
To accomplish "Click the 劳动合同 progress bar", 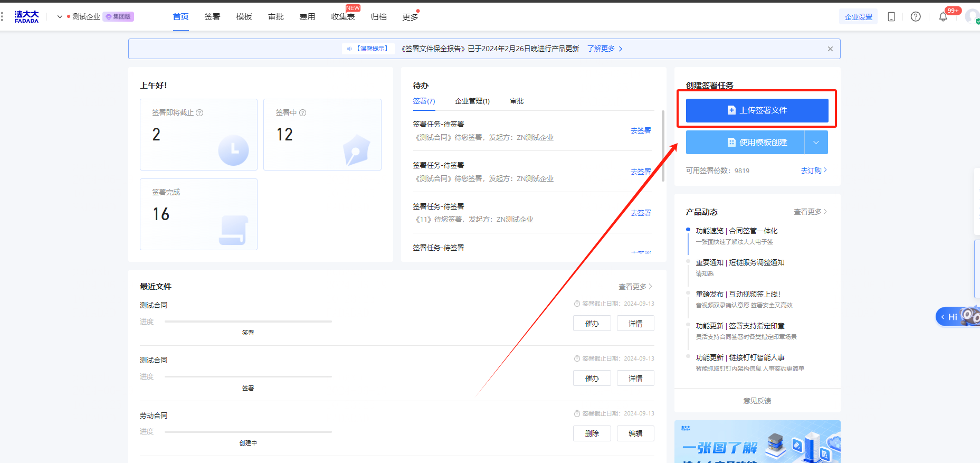I will tap(248, 432).
